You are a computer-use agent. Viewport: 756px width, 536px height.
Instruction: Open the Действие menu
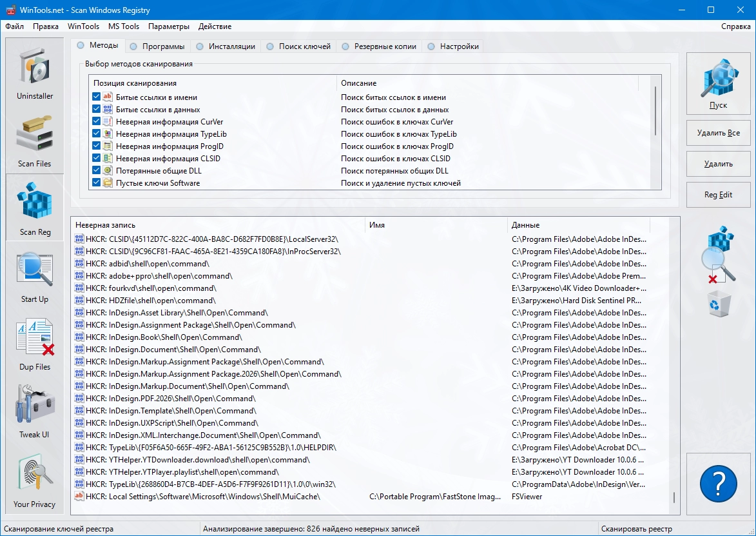click(215, 26)
